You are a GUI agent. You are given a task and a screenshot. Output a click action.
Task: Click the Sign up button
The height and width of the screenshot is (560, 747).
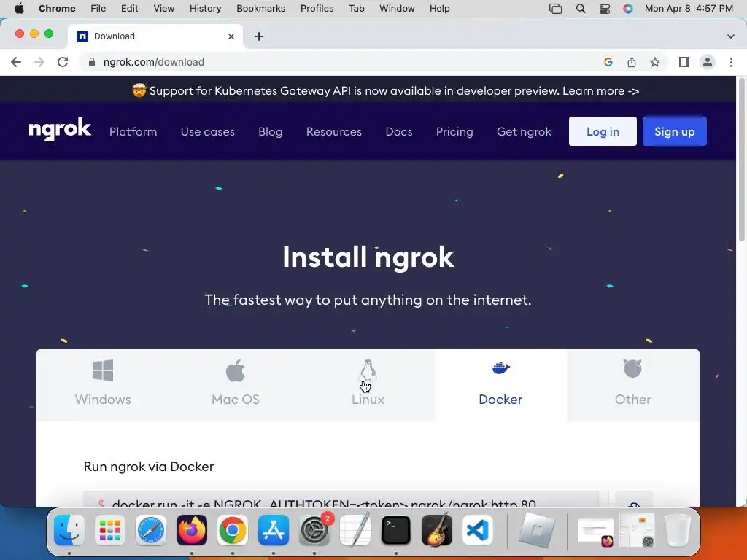674,131
